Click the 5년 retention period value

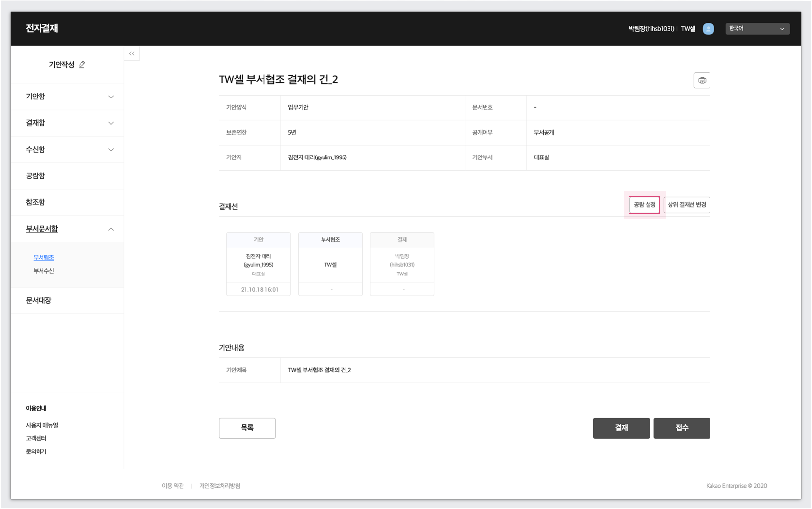tap(292, 133)
